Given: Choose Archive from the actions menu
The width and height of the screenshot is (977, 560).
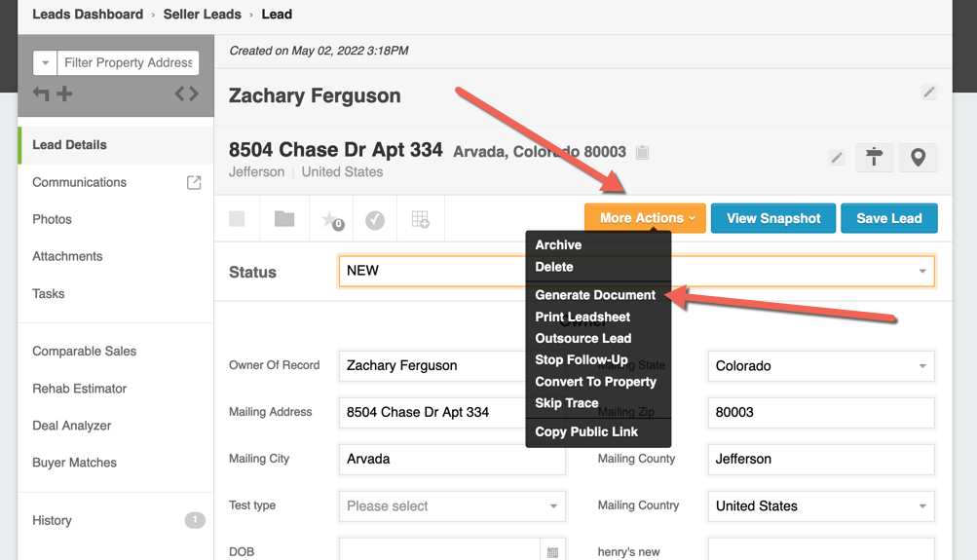Looking at the screenshot, I should point(558,244).
